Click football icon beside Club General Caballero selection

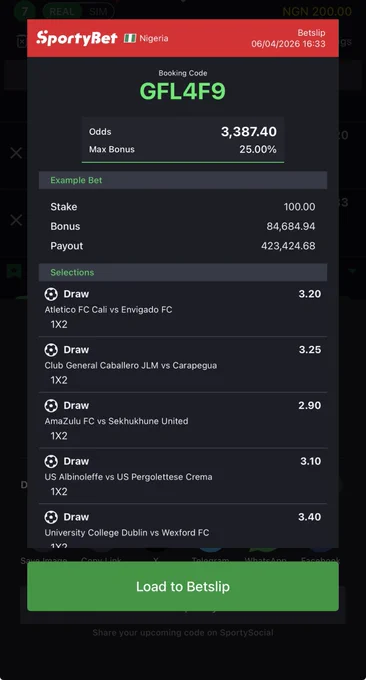click(51, 350)
